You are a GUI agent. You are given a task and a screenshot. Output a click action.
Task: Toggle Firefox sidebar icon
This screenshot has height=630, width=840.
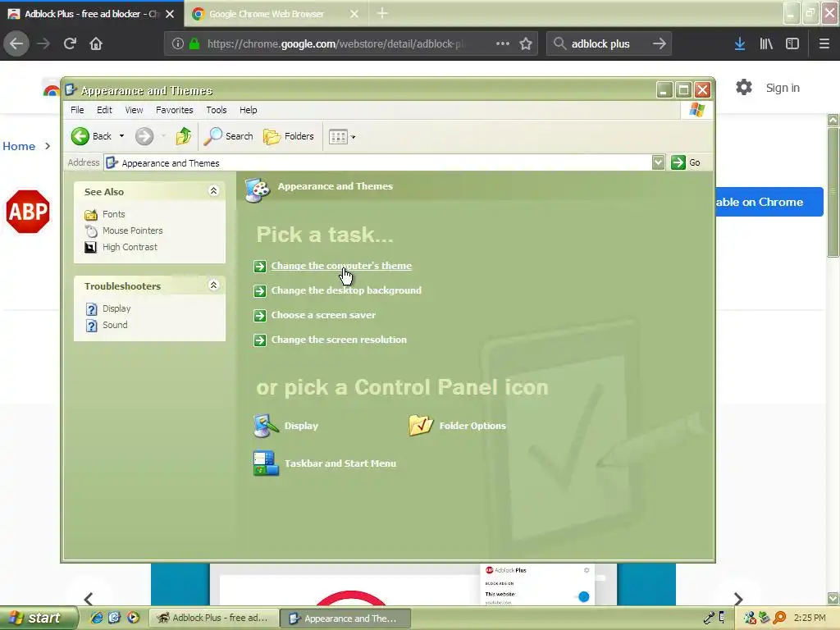click(792, 43)
